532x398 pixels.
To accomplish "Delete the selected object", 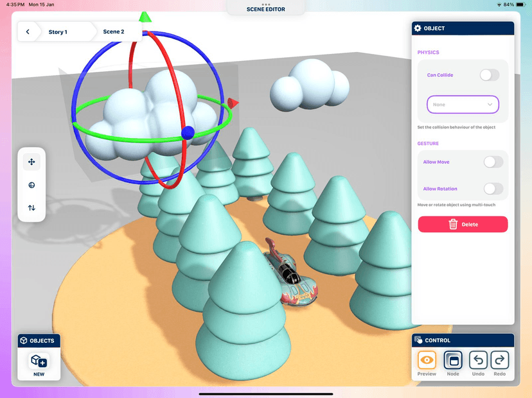I will [x=463, y=224].
